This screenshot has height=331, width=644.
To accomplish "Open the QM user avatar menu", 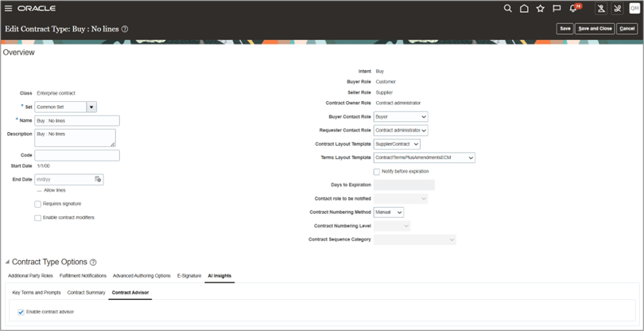I will pos(634,8).
